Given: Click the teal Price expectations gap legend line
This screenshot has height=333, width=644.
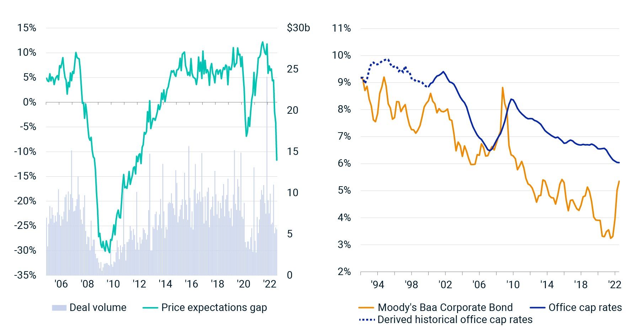Looking at the screenshot, I should point(150,308).
